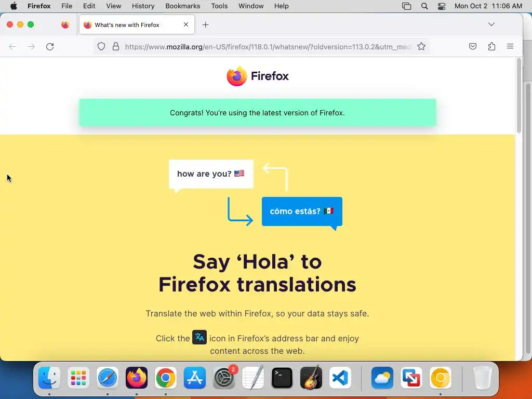Open Spotlight search in menu bar
Image resolution: width=532 pixels, height=399 pixels.
(x=424, y=6)
